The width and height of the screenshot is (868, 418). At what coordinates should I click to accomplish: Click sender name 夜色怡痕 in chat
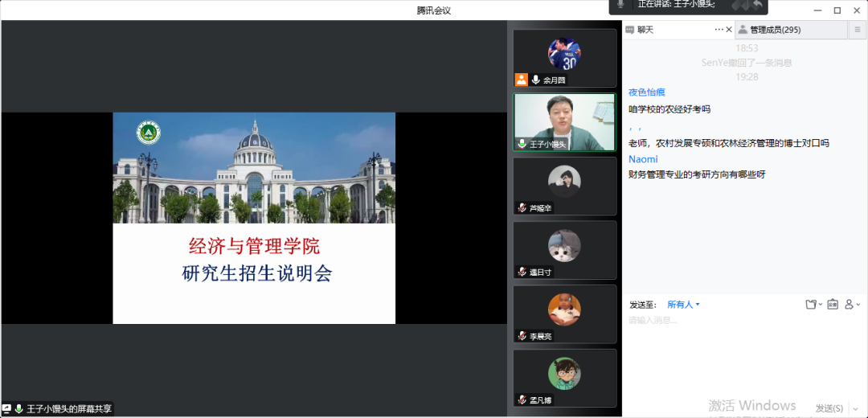tap(646, 92)
